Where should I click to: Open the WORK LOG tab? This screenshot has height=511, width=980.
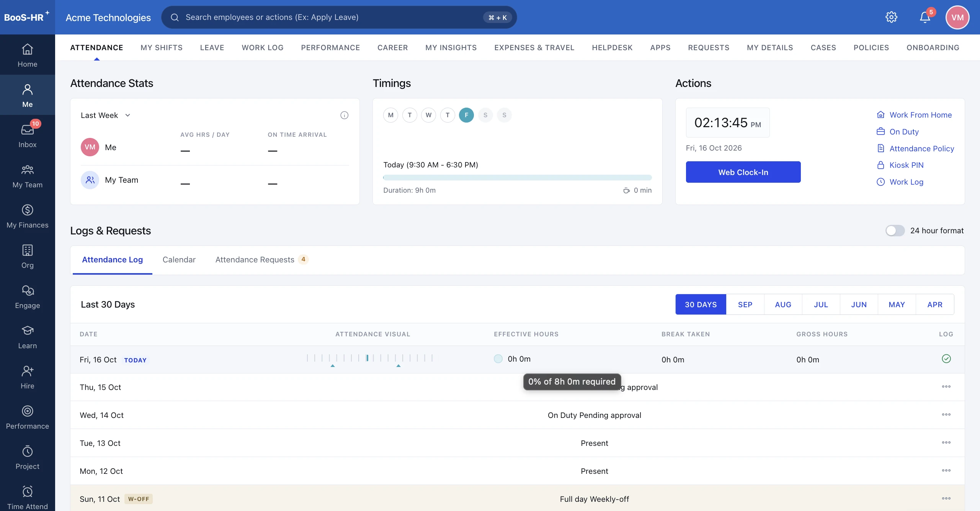coord(263,47)
